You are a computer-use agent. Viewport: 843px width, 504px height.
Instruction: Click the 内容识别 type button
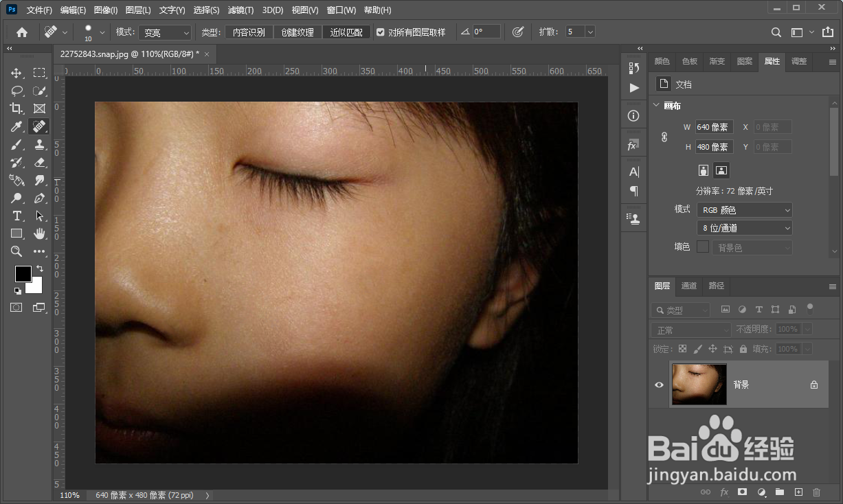249,32
